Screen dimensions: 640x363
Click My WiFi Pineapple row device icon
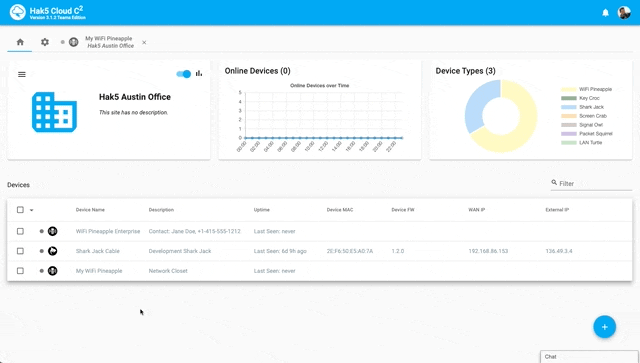52,271
